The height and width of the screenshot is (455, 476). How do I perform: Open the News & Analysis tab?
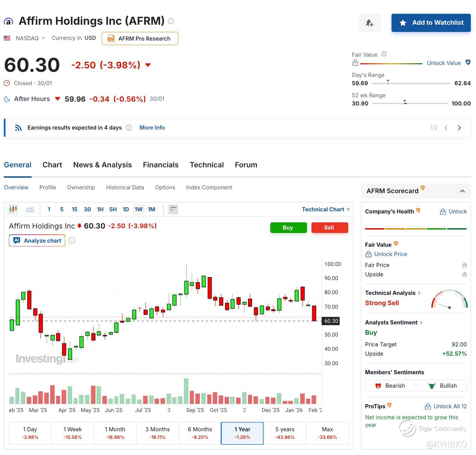[x=102, y=165]
